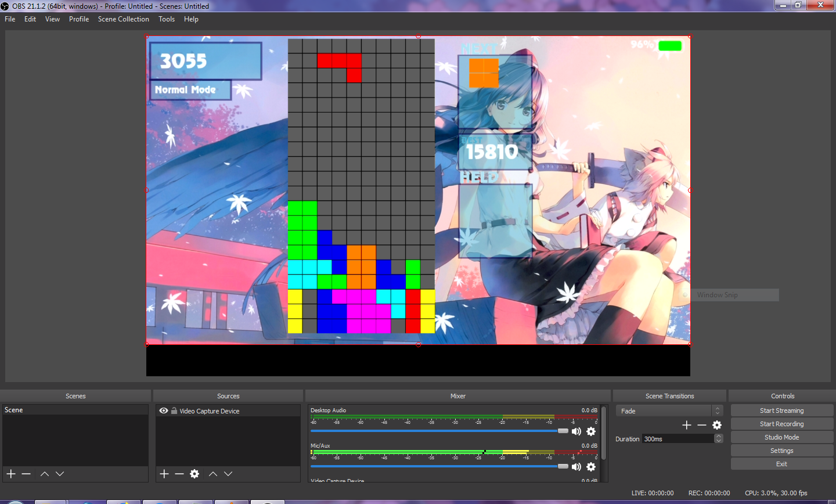This screenshot has height=504, width=836.
Task: Open Mic/Aux audio settings gear
Action: [x=591, y=467]
